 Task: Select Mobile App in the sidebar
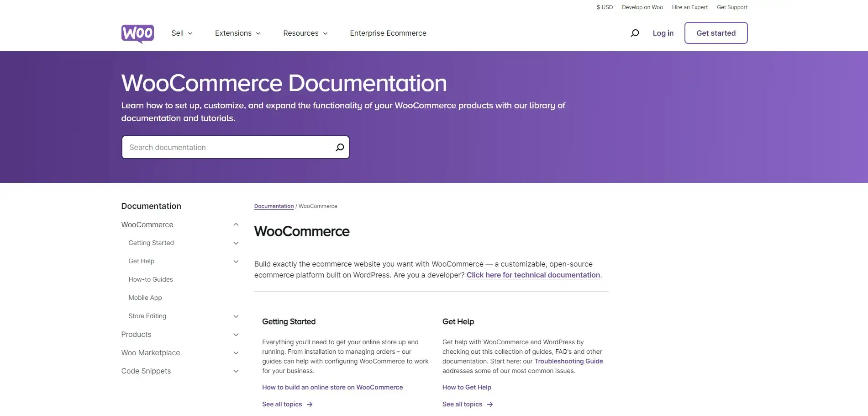pos(145,298)
